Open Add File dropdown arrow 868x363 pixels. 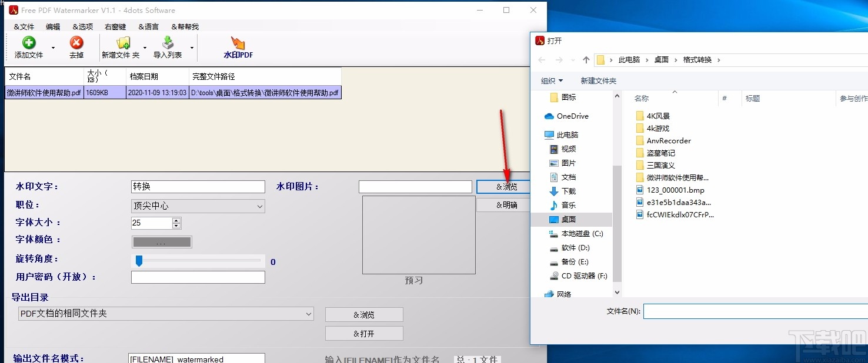pos(53,48)
